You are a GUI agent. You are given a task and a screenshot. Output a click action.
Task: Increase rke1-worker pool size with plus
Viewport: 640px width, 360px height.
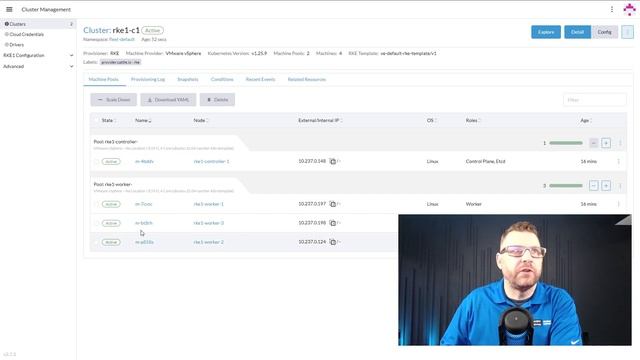pos(606,186)
